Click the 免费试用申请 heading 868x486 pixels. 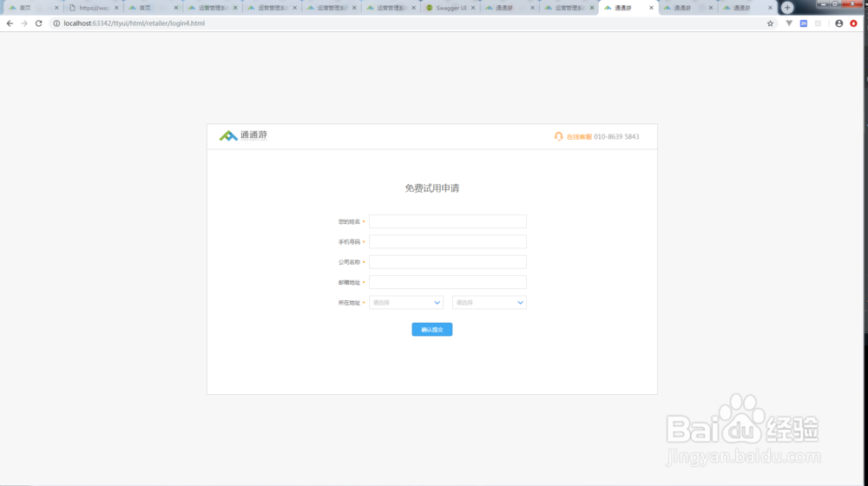click(x=431, y=188)
